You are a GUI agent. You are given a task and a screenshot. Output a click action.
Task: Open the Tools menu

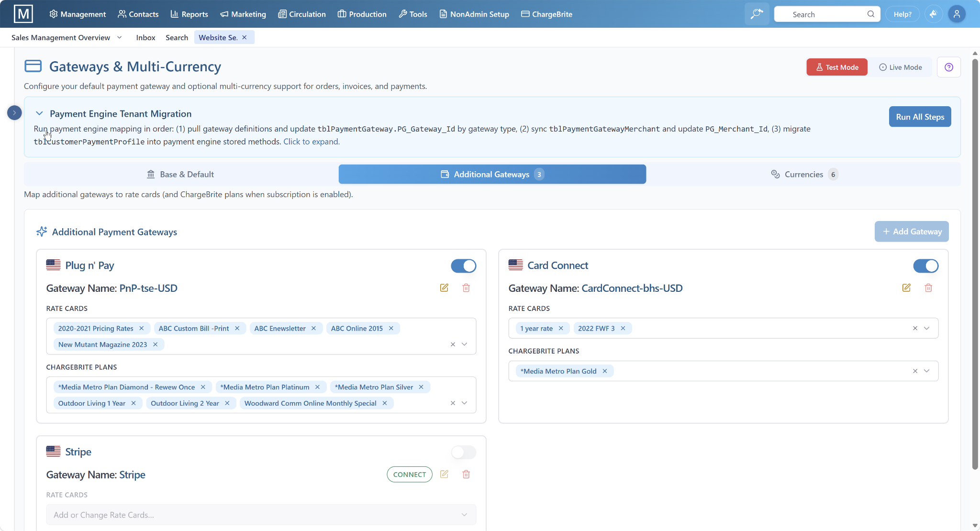click(x=413, y=14)
